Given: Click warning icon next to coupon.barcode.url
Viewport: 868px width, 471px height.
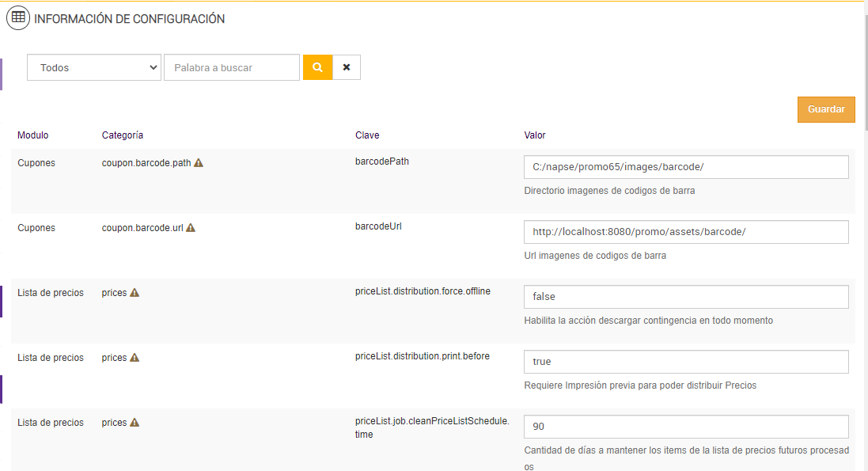Looking at the screenshot, I should coord(191,228).
